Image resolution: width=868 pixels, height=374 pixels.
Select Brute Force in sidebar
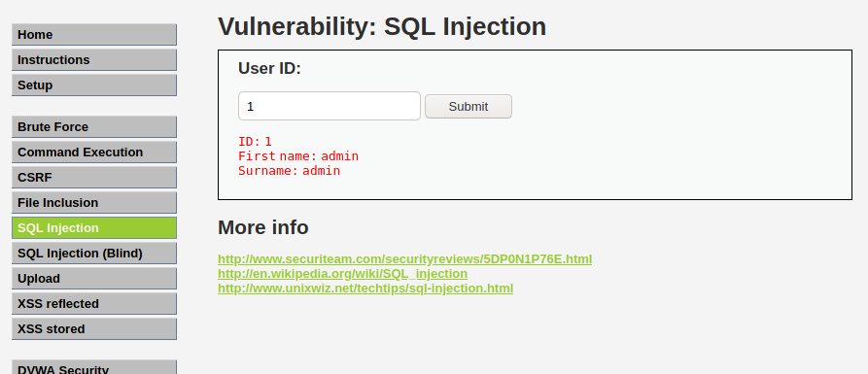tap(94, 126)
